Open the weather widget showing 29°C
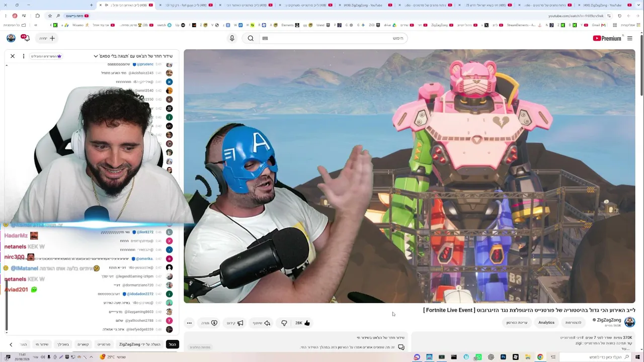 (x=114, y=357)
